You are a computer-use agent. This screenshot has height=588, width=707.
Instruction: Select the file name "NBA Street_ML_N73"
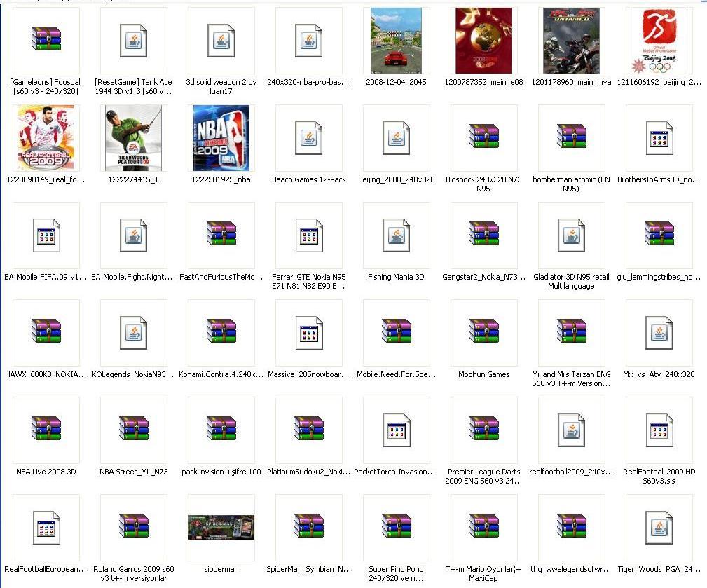pyautogui.click(x=133, y=472)
